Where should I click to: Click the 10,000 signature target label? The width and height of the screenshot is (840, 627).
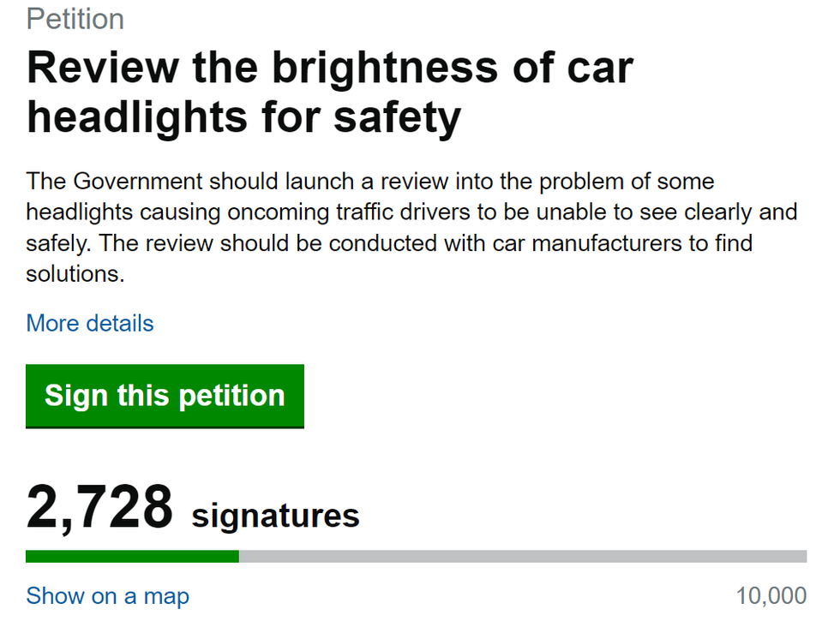click(771, 596)
